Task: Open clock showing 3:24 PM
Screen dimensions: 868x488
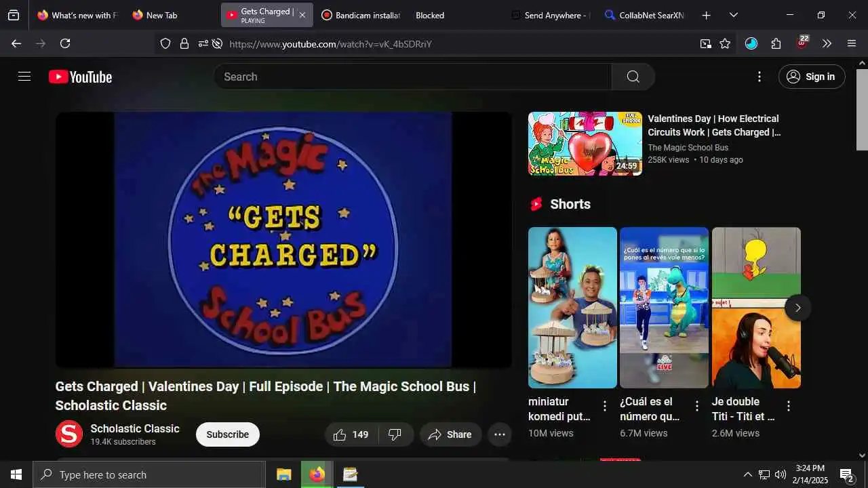Action: pos(810,474)
